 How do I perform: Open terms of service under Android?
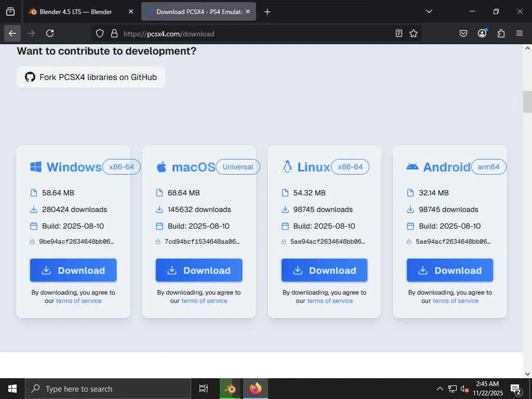tap(455, 301)
